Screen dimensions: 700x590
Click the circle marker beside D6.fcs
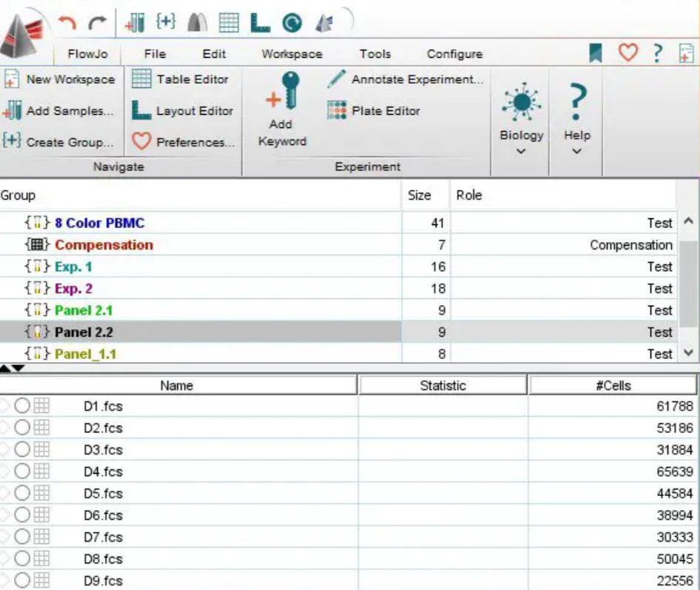coord(22,515)
